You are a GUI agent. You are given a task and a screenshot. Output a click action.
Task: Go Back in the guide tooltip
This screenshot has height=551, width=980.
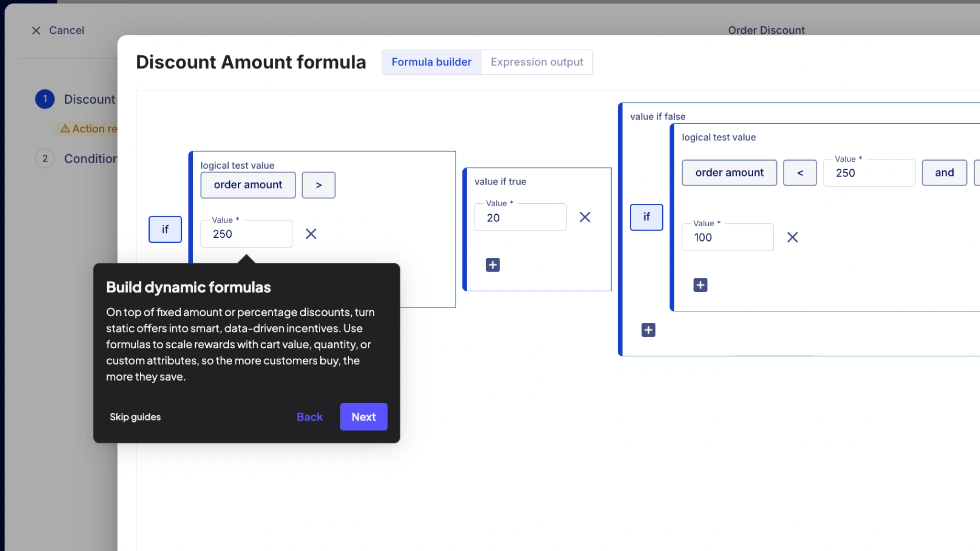coord(310,417)
